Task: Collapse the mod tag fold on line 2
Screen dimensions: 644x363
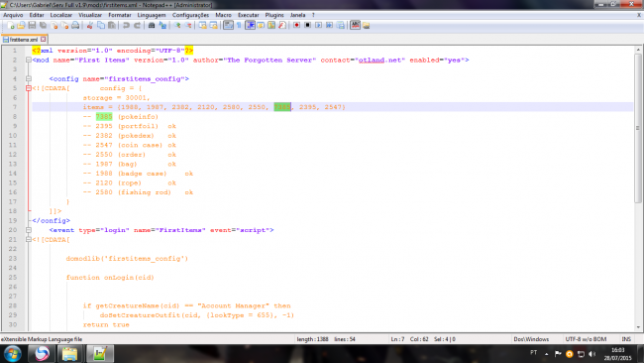Action: 29,60
